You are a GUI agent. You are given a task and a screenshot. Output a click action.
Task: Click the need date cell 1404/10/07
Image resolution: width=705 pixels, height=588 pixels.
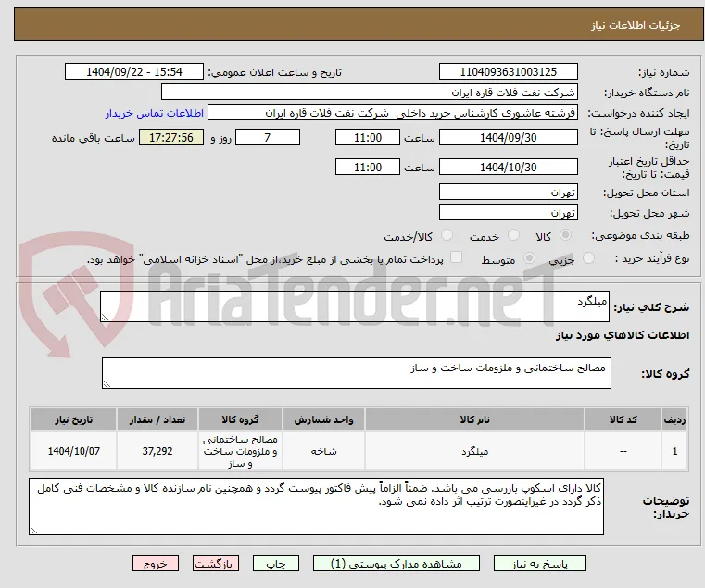(74, 451)
